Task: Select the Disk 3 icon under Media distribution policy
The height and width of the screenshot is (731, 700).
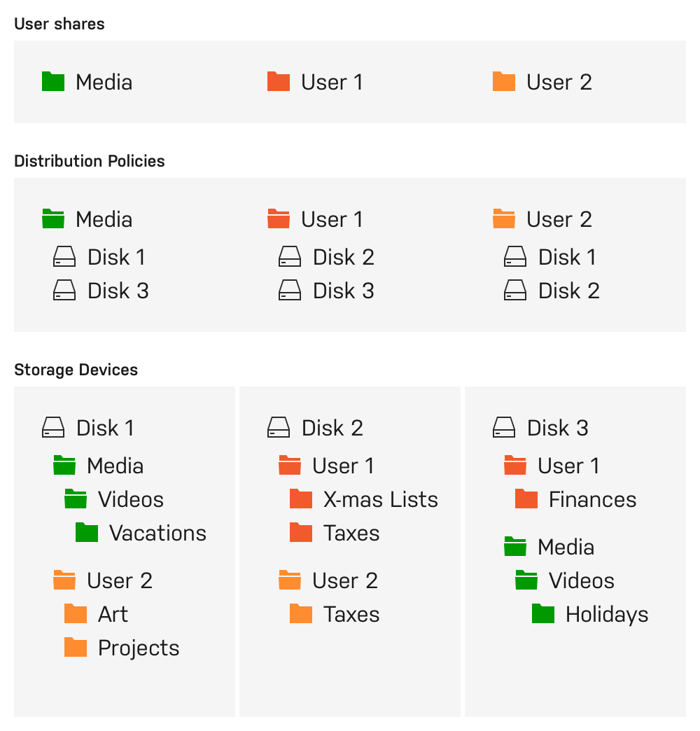Action: 64,291
